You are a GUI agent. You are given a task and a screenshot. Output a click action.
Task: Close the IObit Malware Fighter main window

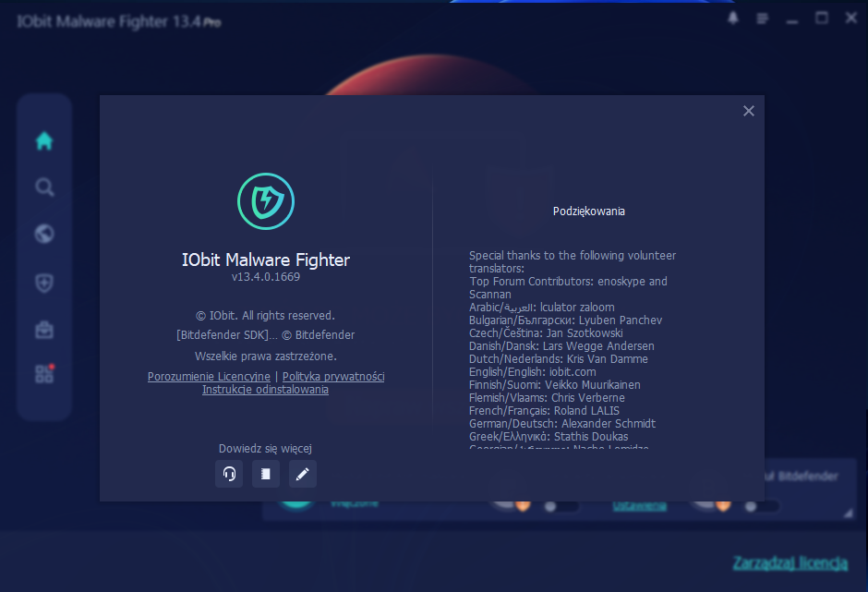pos(851,18)
